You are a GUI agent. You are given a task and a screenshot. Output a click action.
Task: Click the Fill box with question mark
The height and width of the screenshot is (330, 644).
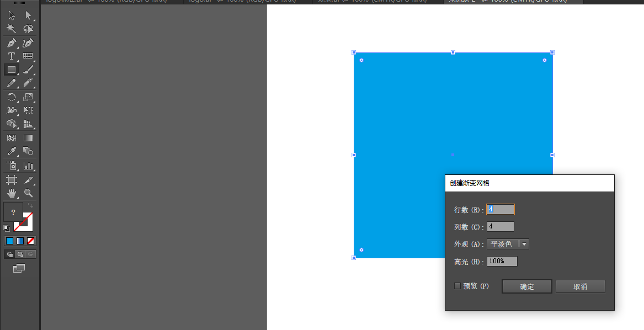(x=13, y=212)
